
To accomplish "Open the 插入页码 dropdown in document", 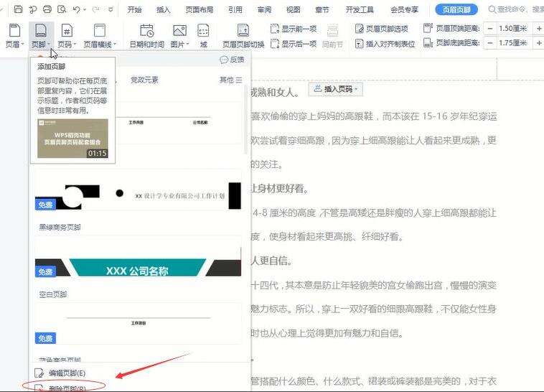I will click(x=337, y=89).
